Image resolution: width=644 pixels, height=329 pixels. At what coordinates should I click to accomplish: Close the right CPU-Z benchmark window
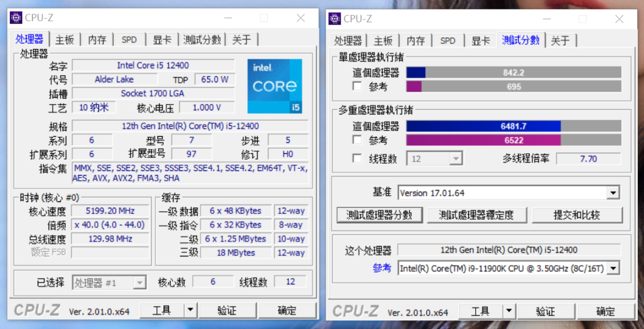pos(619,18)
